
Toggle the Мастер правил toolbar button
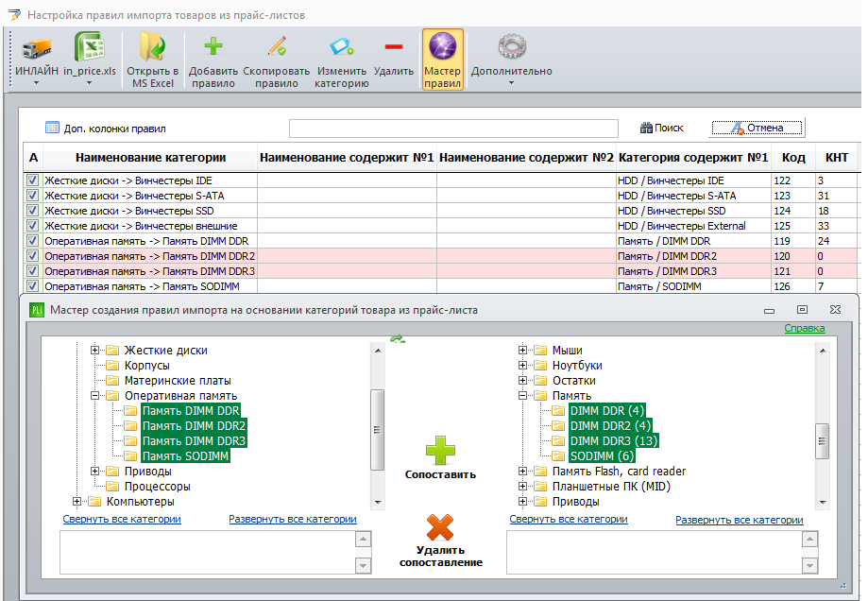442,60
